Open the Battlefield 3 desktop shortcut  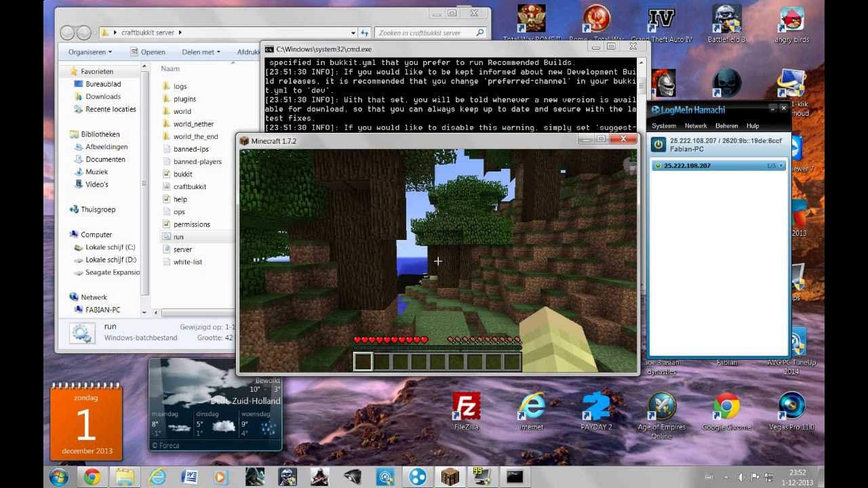(726, 24)
